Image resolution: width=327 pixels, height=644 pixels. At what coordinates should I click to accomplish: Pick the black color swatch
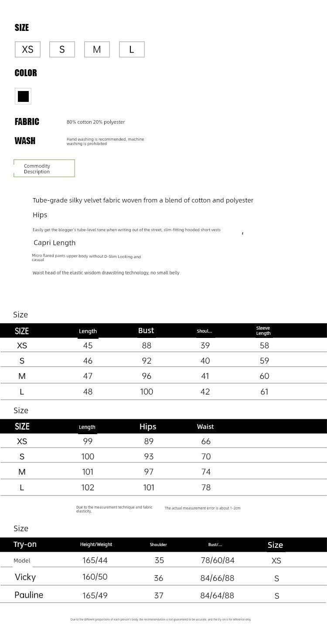point(23,96)
